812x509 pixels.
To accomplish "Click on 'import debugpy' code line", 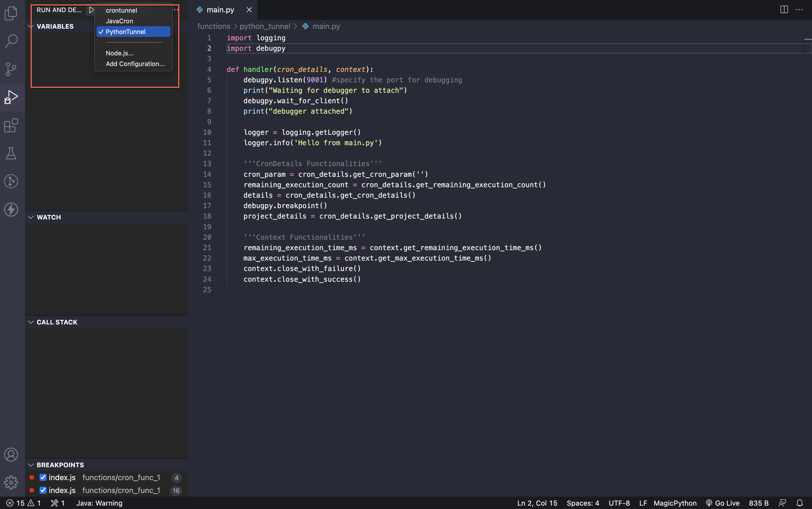I will (x=256, y=48).
